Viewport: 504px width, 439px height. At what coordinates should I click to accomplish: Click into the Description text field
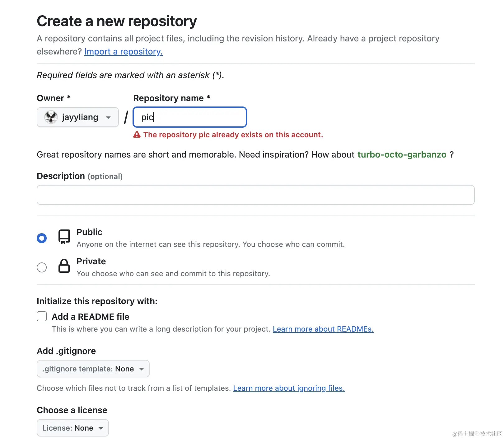pos(255,195)
